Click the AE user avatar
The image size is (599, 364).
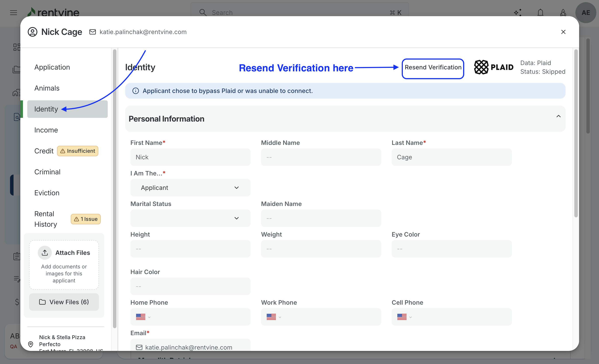[x=585, y=13]
